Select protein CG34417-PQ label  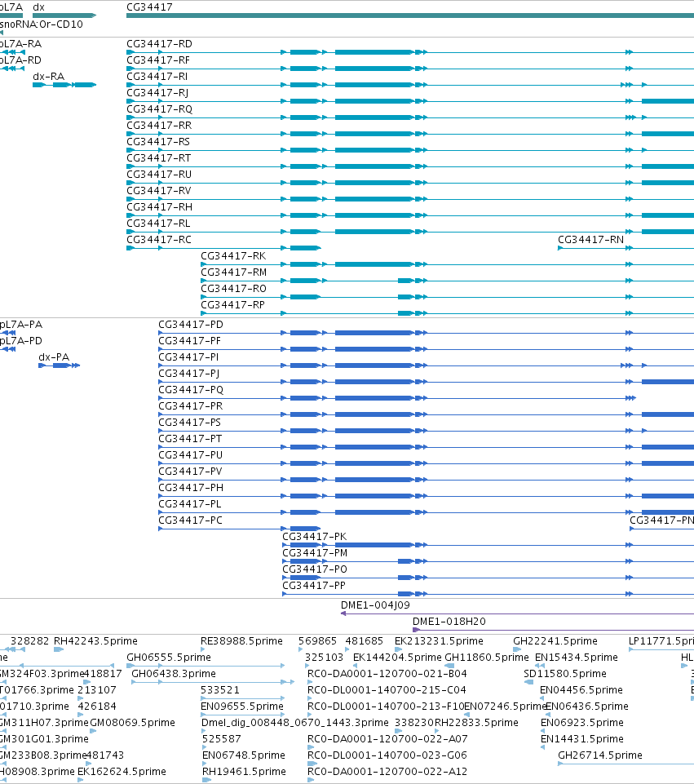191,389
